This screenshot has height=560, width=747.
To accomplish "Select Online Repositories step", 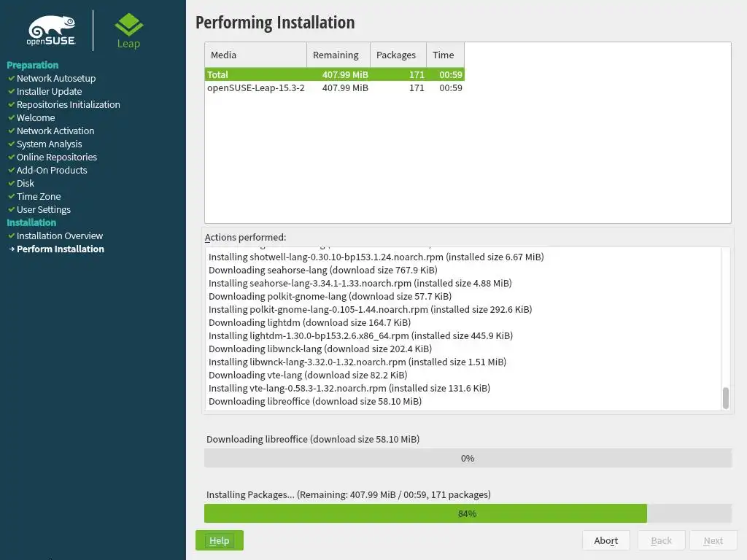I will click(x=57, y=157).
